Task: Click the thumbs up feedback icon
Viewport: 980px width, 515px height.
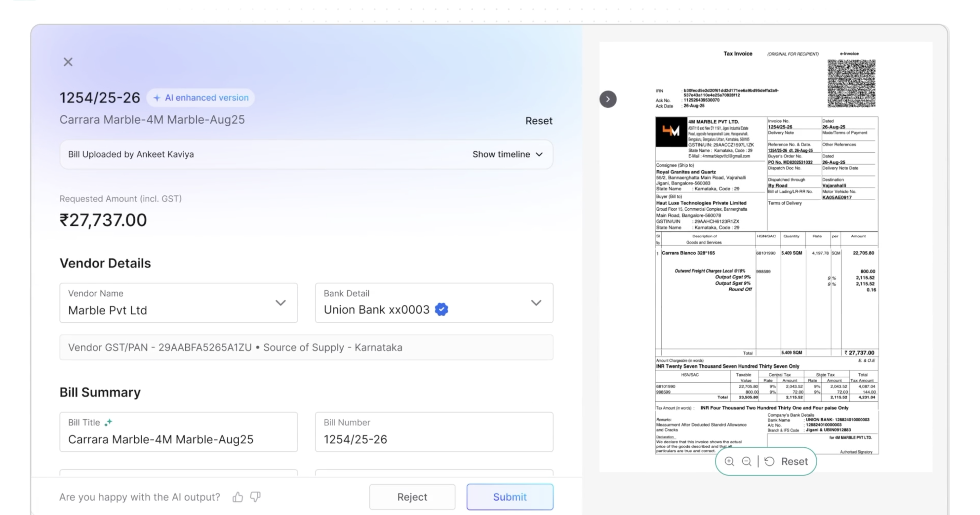Action: coord(238,497)
